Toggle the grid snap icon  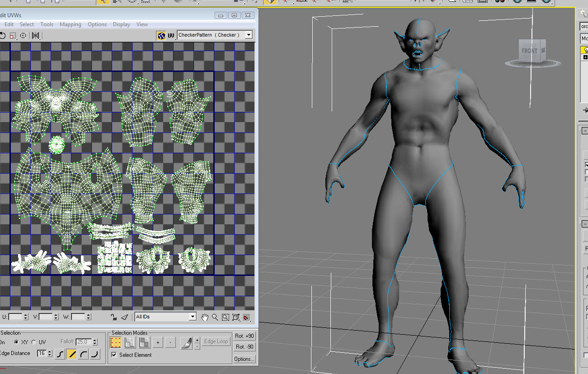pyautogui.click(x=246, y=317)
